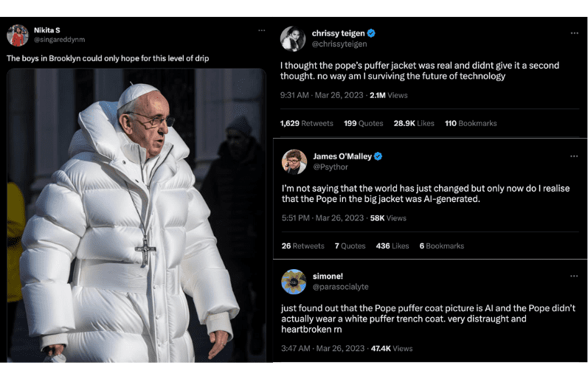Open more options on Nikita S tweet
Viewport: 588px width, 379px height.
tap(261, 31)
